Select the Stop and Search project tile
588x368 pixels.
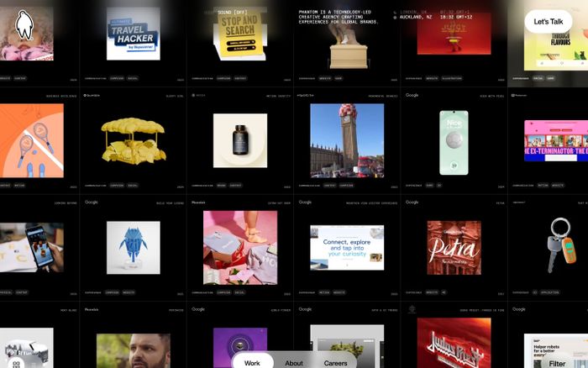pyautogui.click(x=239, y=37)
